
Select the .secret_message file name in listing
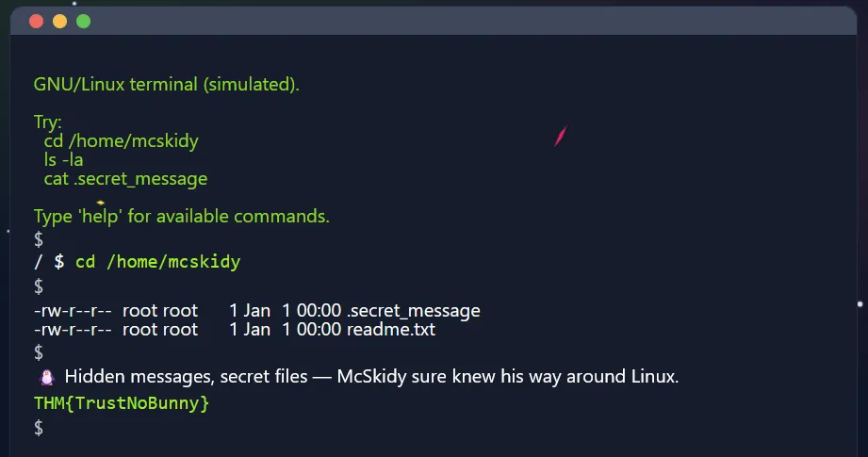coord(413,311)
